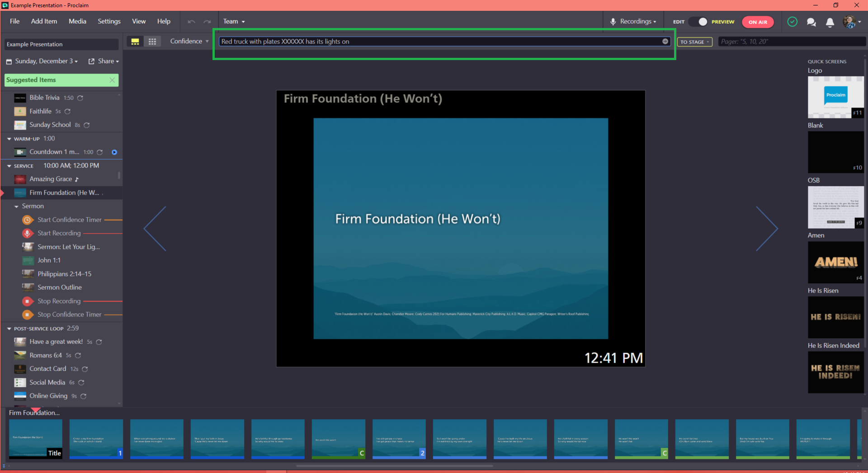This screenshot has width=868, height=473.
Task: Close the Suggested Items banner
Action: 113,80
